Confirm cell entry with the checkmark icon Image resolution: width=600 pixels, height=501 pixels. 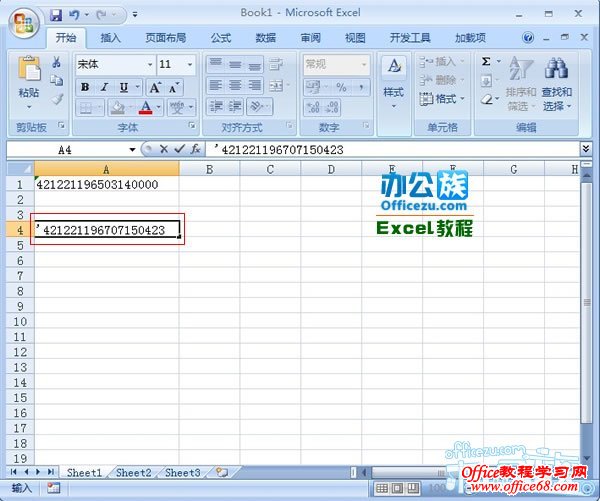pos(179,149)
